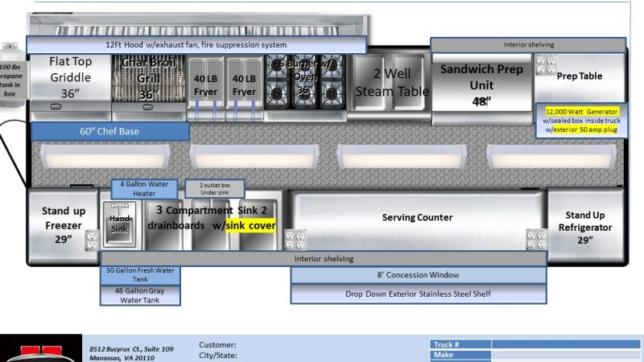Select the outlet icon on the Prep Table
Screen dimensions: 644x362
pos(546,65)
